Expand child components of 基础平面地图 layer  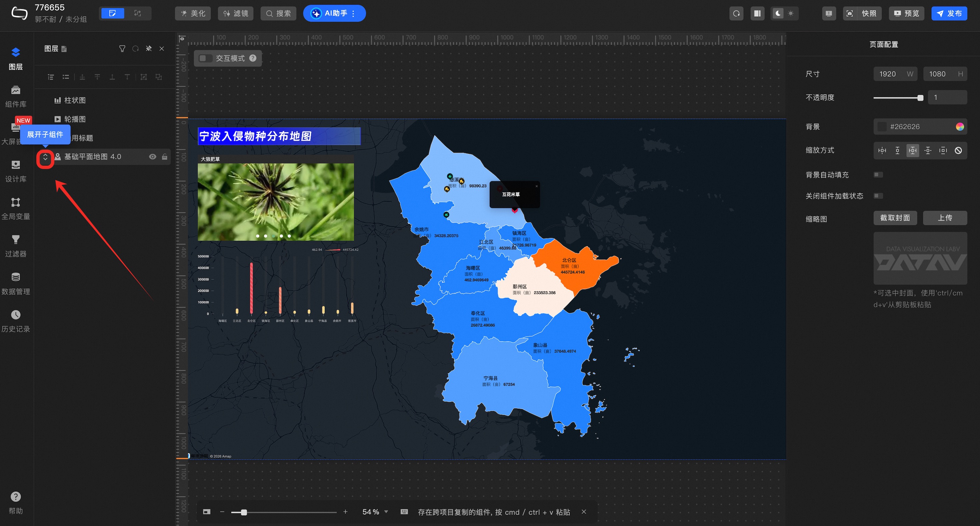[45, 157]
